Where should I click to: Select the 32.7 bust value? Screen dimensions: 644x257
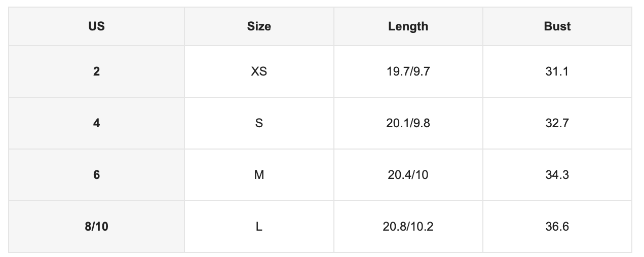[557, 123]
